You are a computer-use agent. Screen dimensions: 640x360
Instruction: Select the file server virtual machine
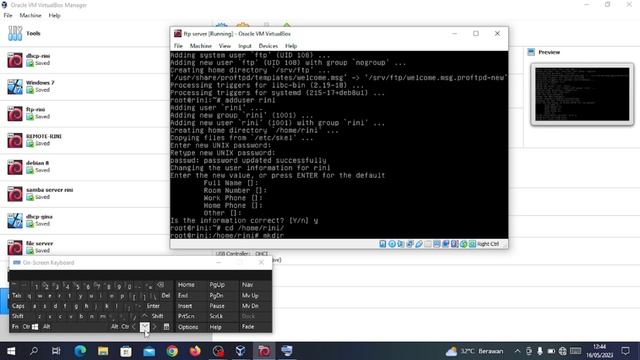pos(86,247)
